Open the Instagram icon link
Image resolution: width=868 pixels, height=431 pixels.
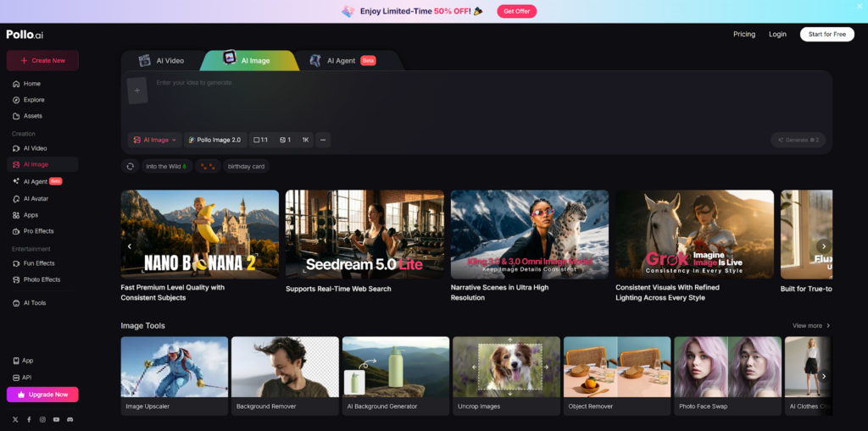(42, 419)
